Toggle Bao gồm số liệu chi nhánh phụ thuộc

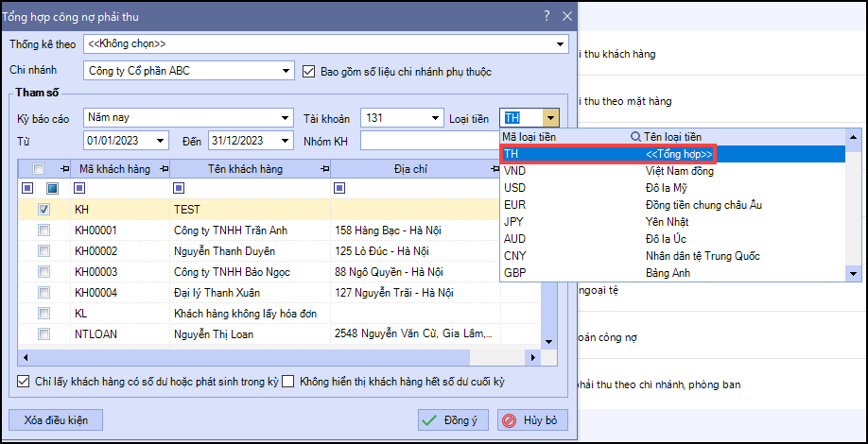(308, 71)
